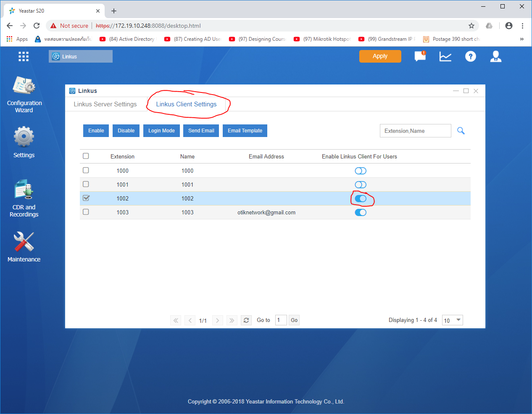The image size is (532, 414).
Task: Select the Yeastar S20 browser tab
Action: tap(55, 11)
